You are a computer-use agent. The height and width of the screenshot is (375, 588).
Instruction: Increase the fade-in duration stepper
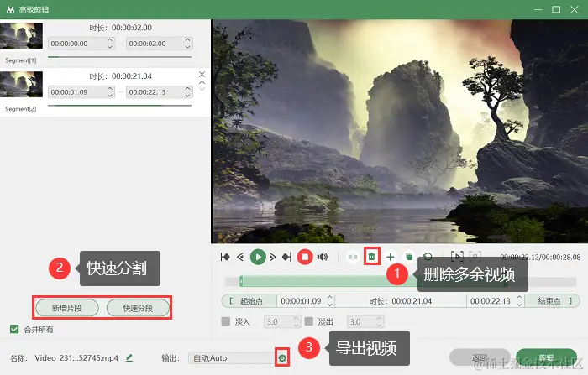296,319
